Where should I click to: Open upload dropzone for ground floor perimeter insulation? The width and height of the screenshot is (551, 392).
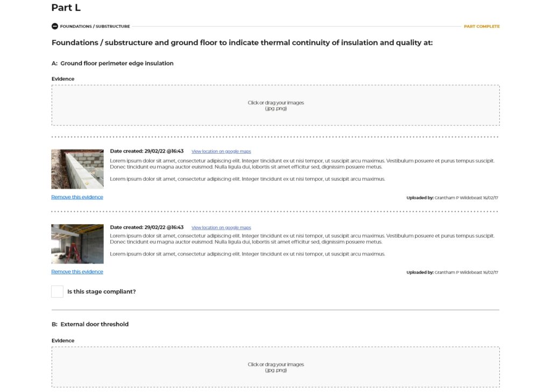[275, 105]
